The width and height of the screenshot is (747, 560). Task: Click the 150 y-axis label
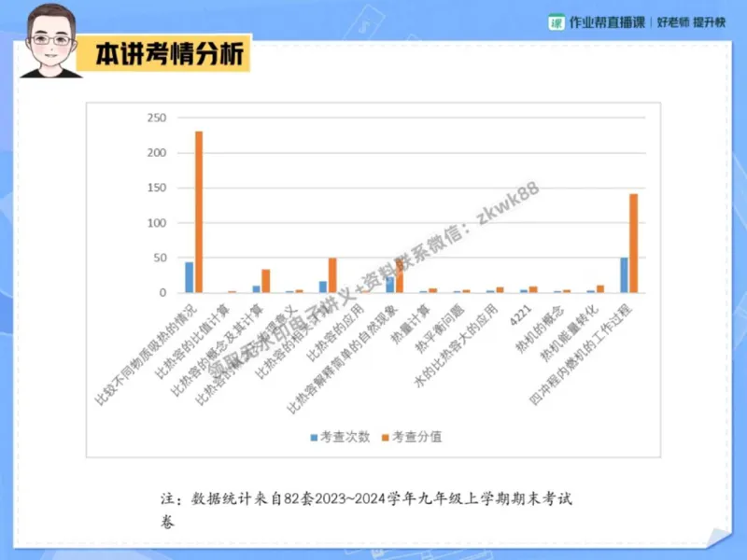point(157,188)
